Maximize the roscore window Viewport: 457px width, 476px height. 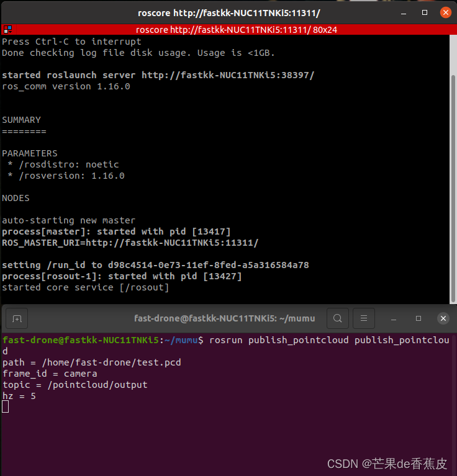pos(425,12)
